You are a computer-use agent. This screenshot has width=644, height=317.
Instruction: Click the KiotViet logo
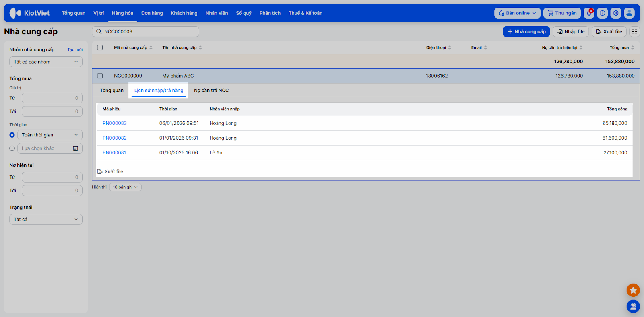(29, 13)
